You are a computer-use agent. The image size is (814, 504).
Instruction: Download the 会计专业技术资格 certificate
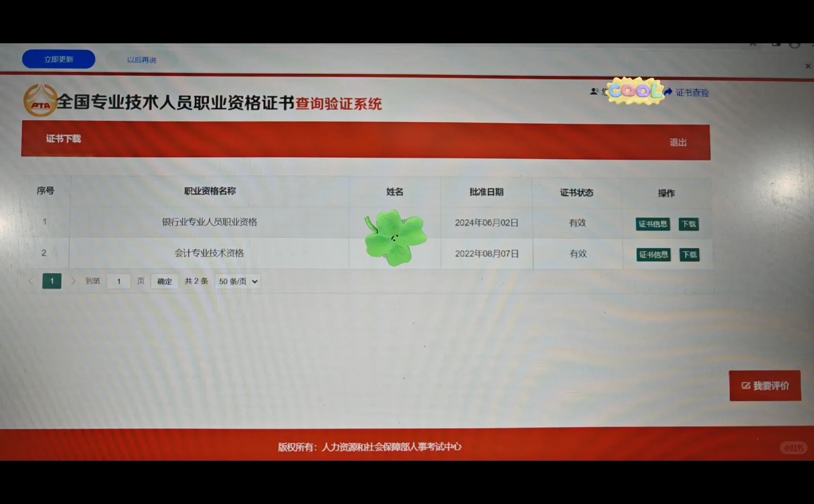click(690, 254)
